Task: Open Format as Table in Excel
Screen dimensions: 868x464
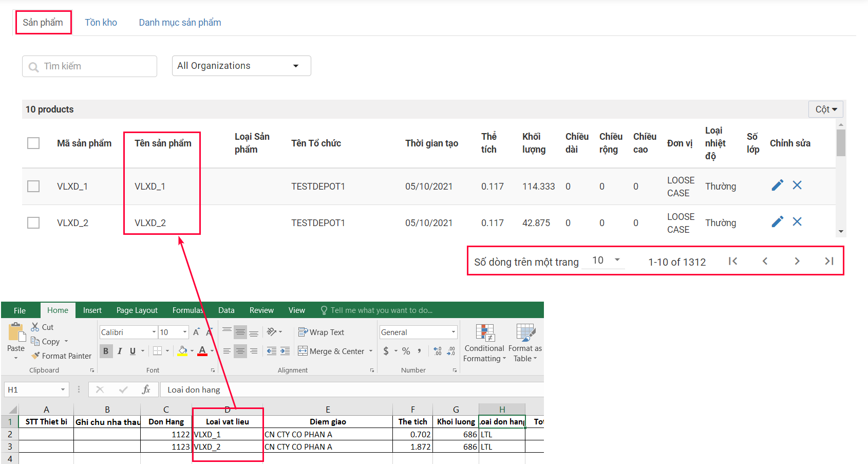Action: 525,343
